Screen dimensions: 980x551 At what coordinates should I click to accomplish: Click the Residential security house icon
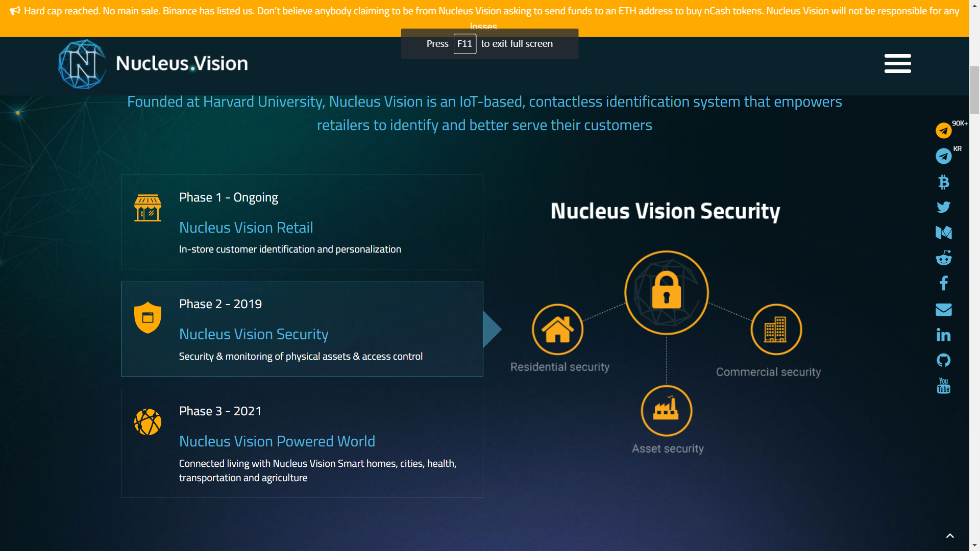[x=557, y=330]
